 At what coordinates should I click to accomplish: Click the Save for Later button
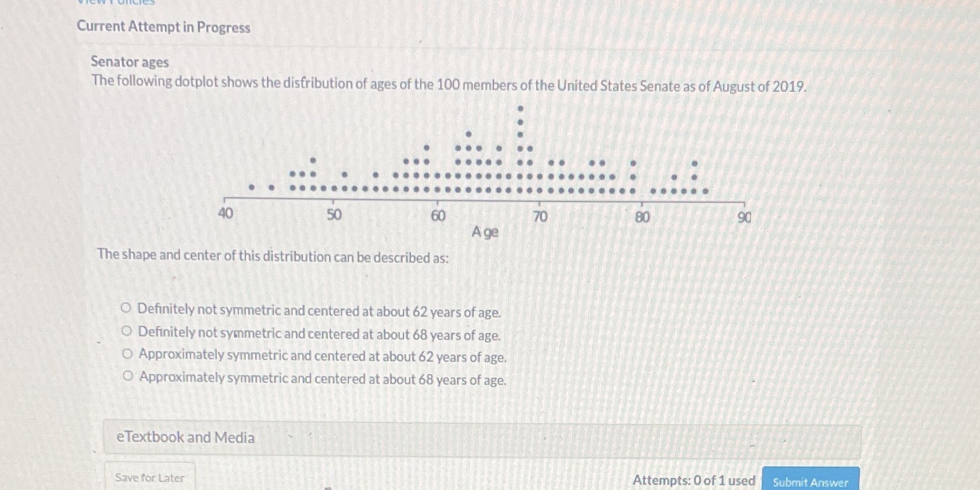click(149, 478)
